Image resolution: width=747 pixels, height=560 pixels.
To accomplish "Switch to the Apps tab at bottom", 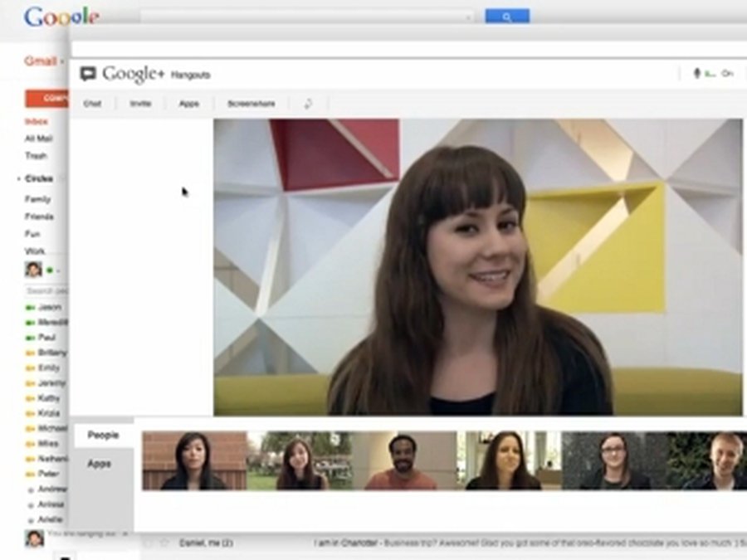I will click(x=100, y=464).
